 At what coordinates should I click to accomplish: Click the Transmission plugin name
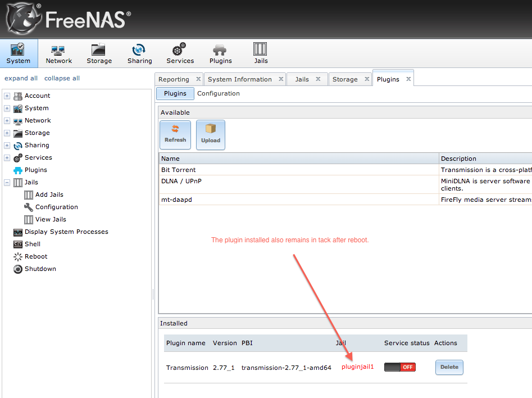tap(187, 368)
